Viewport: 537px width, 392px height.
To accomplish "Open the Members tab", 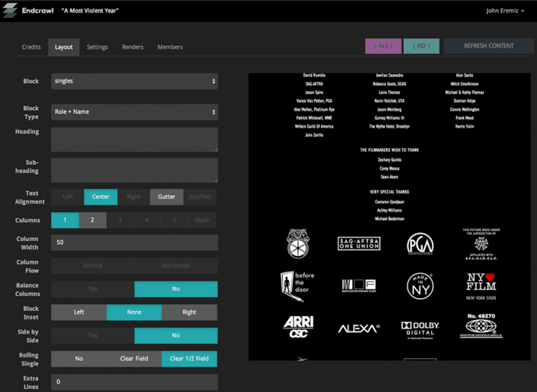I will coord(170,47).
